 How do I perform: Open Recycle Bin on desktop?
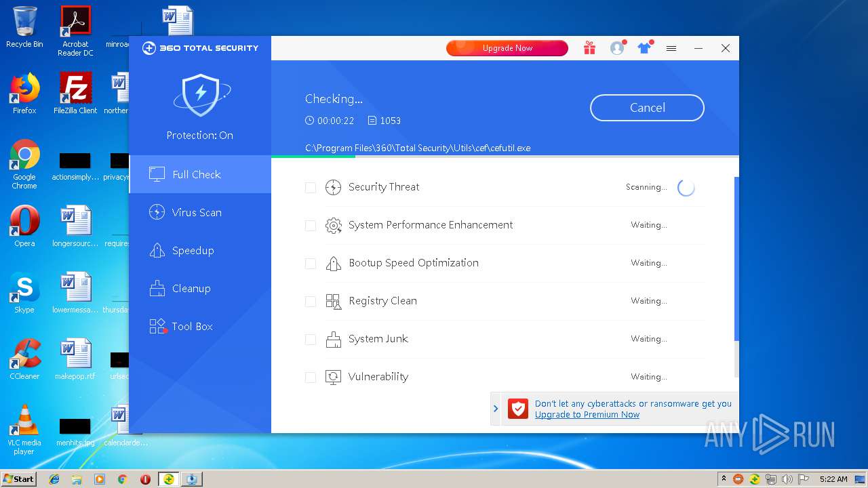pos(24,27)
